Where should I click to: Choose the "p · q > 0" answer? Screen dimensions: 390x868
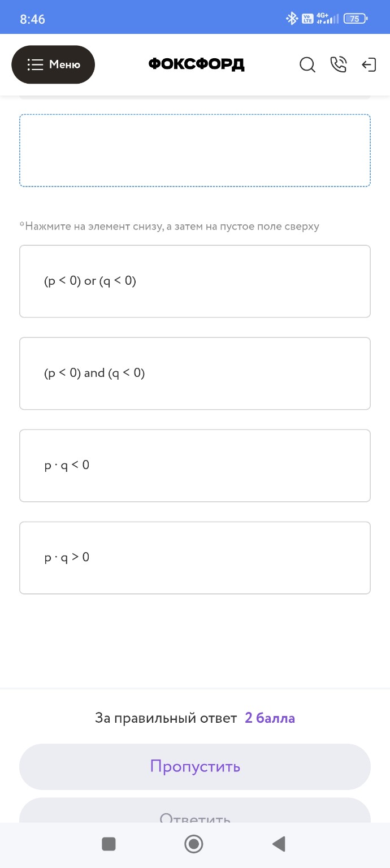pos(195,557)
